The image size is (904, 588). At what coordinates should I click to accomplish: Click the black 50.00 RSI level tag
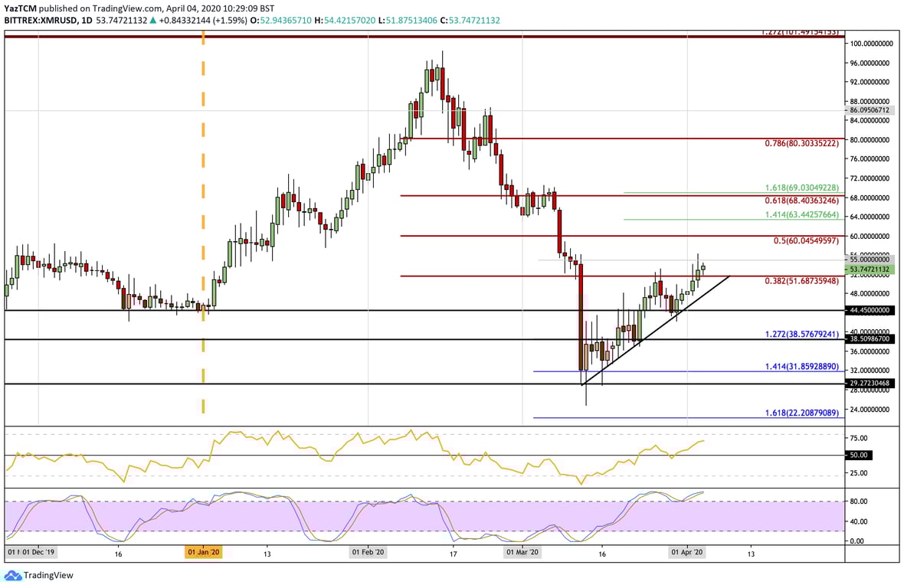click(859, 454)
